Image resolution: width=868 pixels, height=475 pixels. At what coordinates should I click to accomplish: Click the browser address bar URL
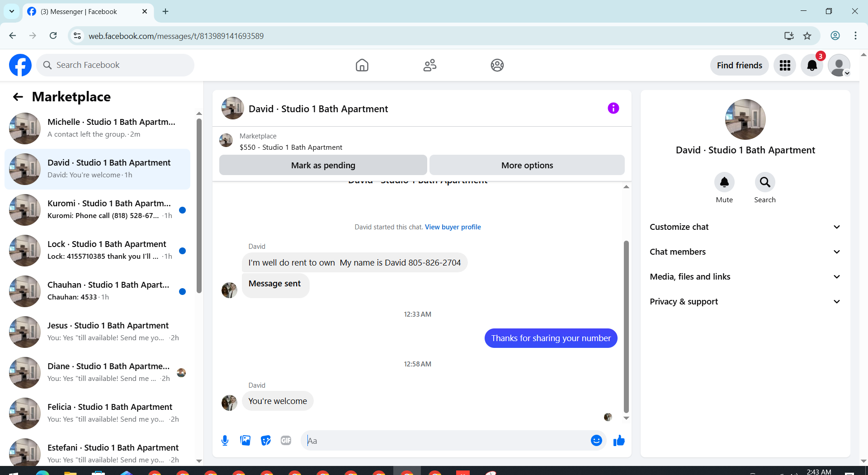(x=176, y=36)
